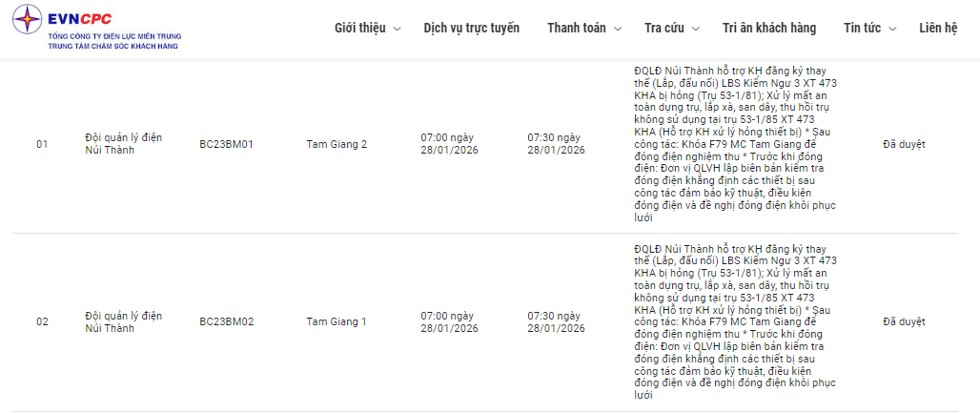The height and width of the screenshot is (413, 980).
Task: Select the Thanh toán menu label
Action: coord(576,28)
